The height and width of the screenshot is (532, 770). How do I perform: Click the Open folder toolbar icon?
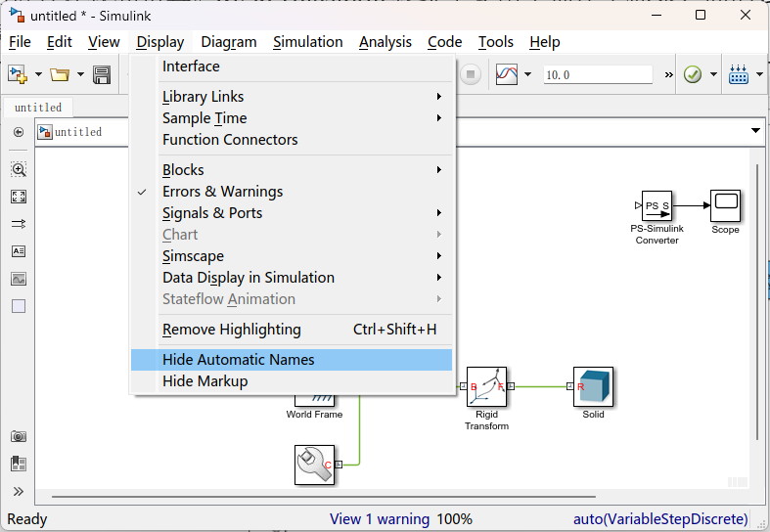[60, 75]
